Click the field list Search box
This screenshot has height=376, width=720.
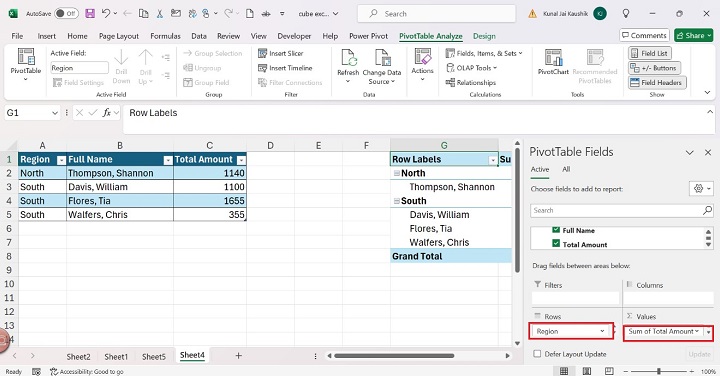(x=622, y=210)
